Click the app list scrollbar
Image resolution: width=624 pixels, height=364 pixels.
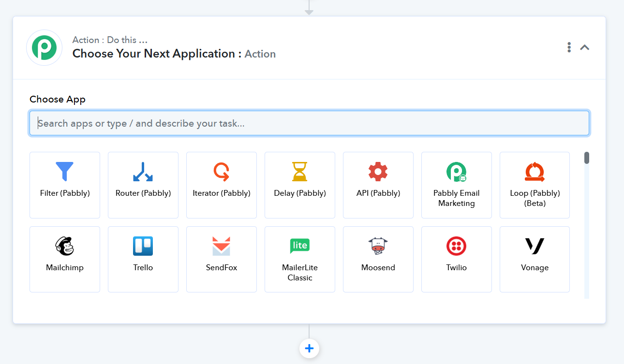coord(586,158)
